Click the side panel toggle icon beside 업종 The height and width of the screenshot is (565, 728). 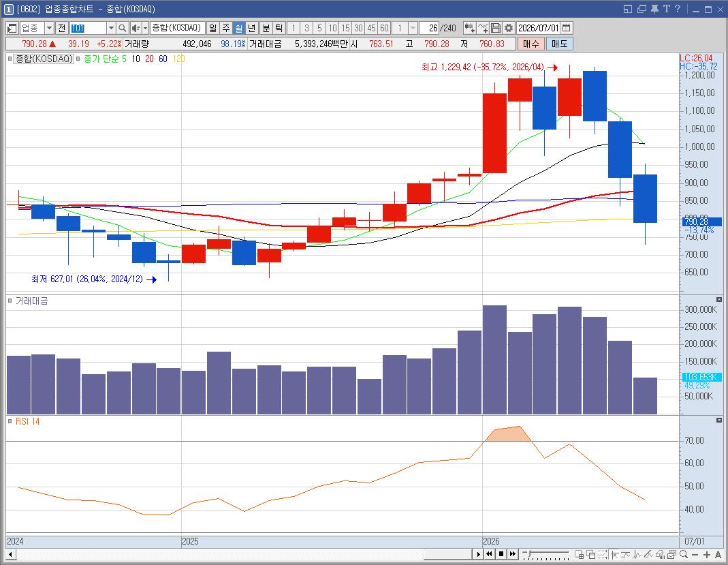[12, 29]
